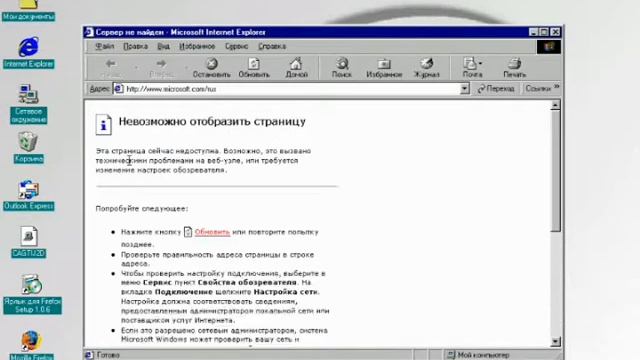The width and height of the screenshot is (640, 360).
Task: Select the Firefox Setup 1.0.6 shortcut icon
Action: [32, 294]
